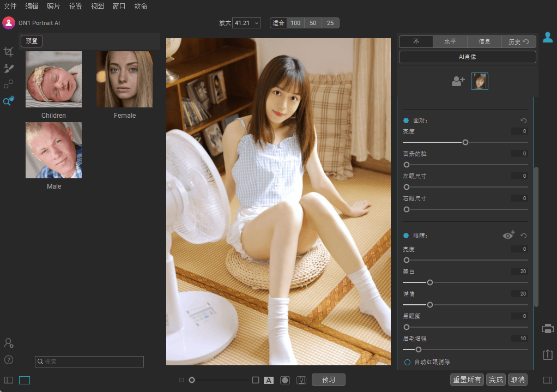Click the 眉毛增强 slider handle

click(x=419, y=349)
